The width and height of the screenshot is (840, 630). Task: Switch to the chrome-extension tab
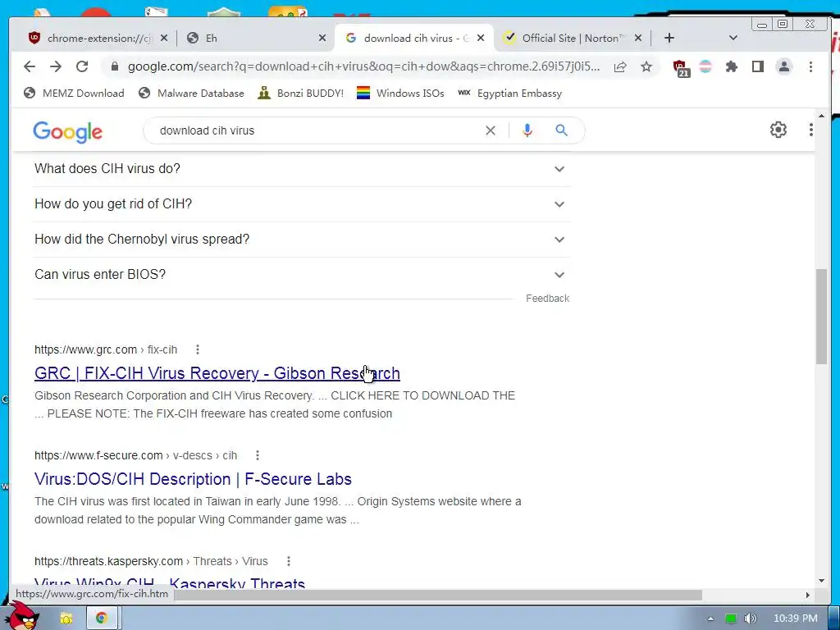[97, 38]
